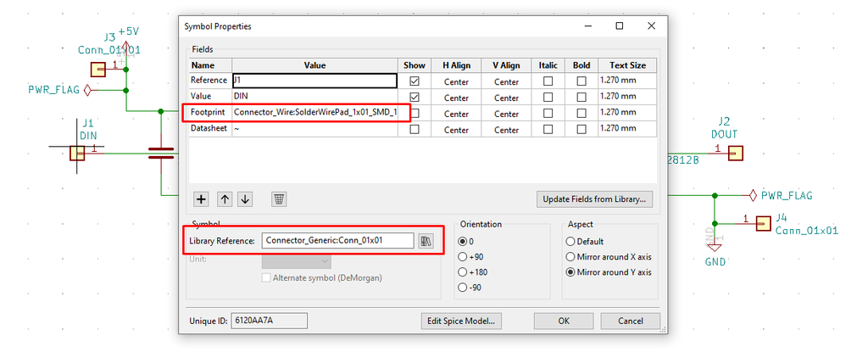Select the Default aspect option

(x=570, y=242)
